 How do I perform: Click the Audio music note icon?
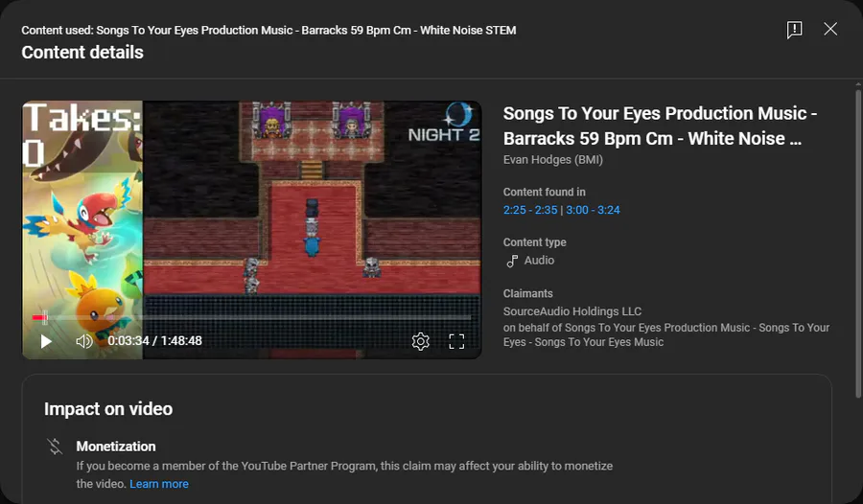pos(512,261)
